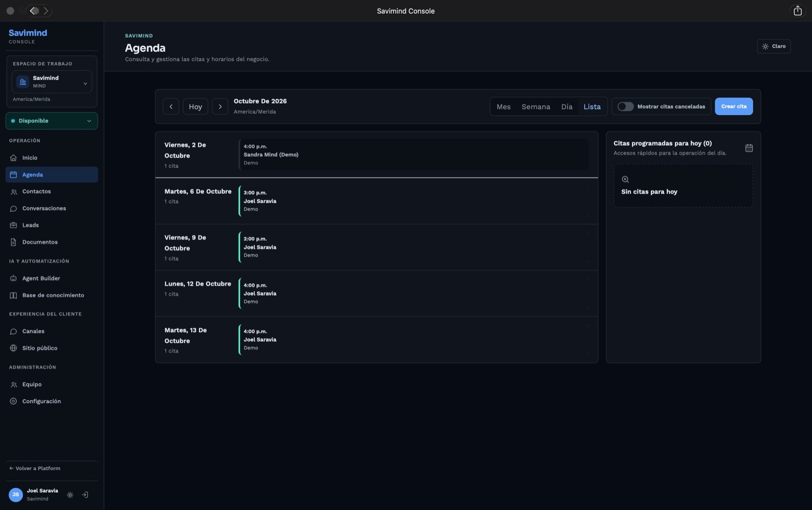This screenshot has width=812, height=510.
Task: Jump to today with the Hoy button
Action: tap(195, 107)
